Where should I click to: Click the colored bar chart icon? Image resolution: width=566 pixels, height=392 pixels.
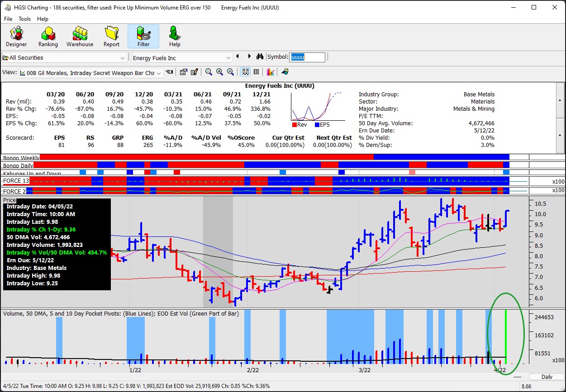(271, 72)
